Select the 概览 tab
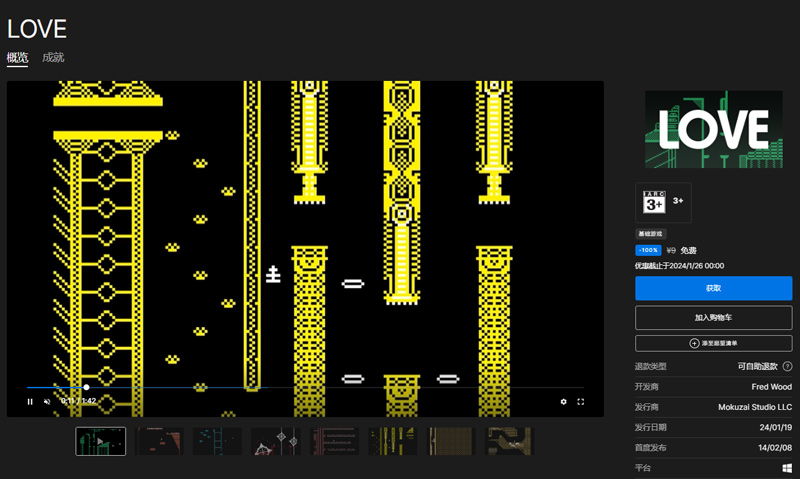 [x=17, y=58]
